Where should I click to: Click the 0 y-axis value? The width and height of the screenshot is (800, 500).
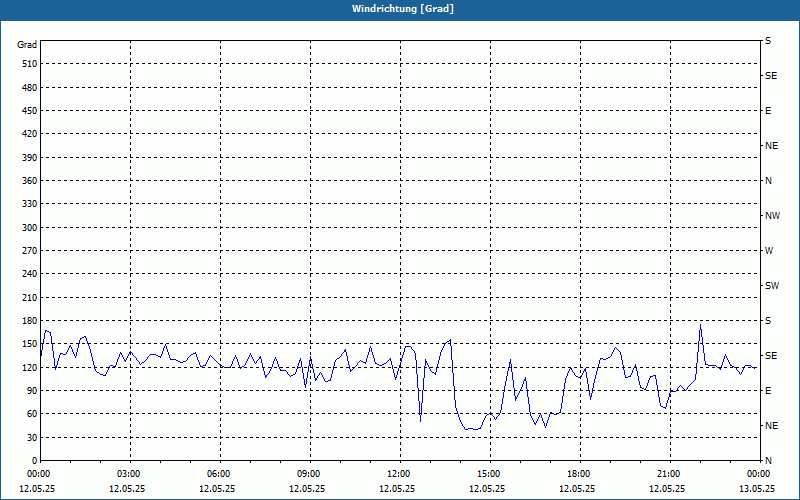tap(34, 461)
